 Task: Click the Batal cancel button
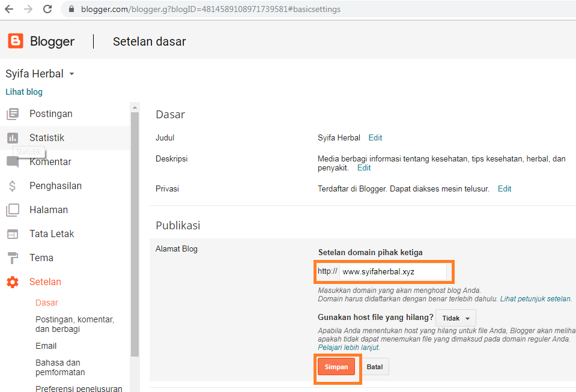(x=375, y=367)
